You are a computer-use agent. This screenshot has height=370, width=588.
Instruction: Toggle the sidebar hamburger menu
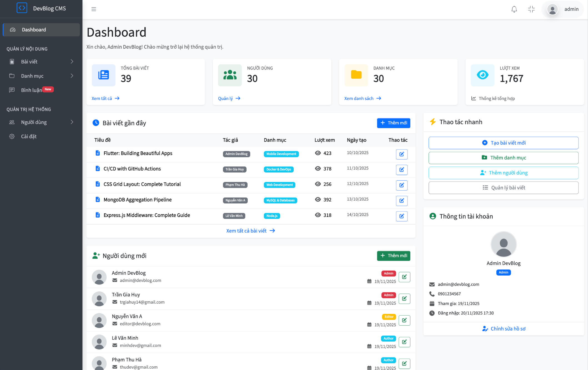pyautogui.click(x=94, y=9)
